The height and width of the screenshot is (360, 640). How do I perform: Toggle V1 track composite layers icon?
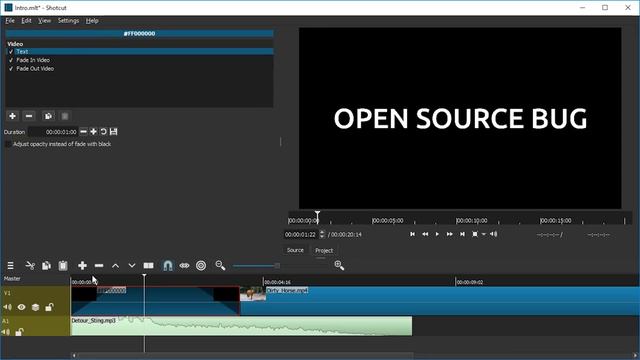[x=36, y=307]
